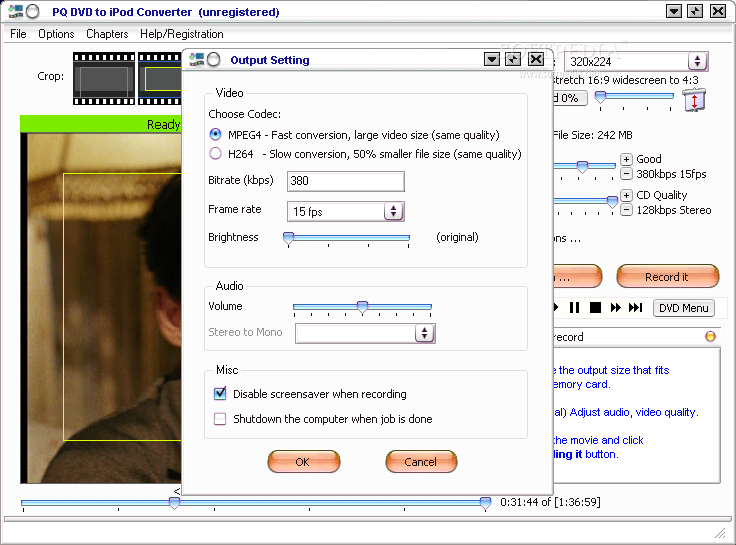Roll up the Output Setting dialog
This screenshot has width=736, height=545.
[492, 59]
